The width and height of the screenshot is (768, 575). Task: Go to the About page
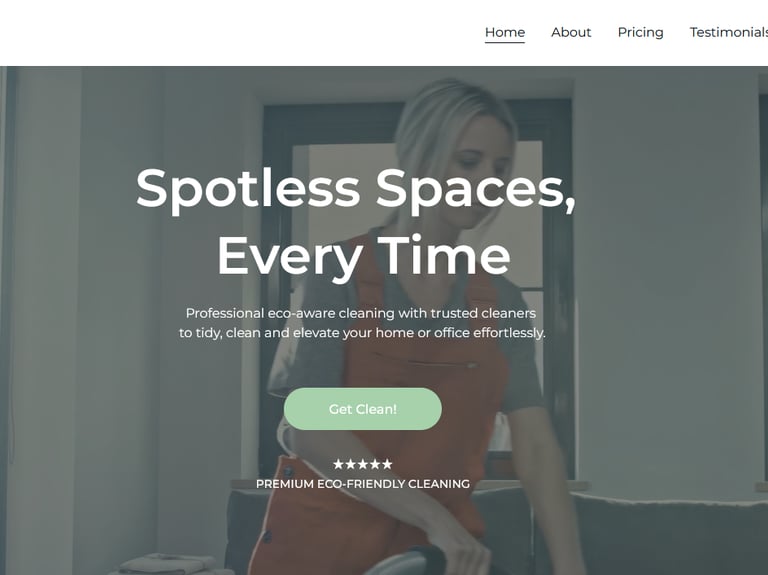tap(571, 32)
